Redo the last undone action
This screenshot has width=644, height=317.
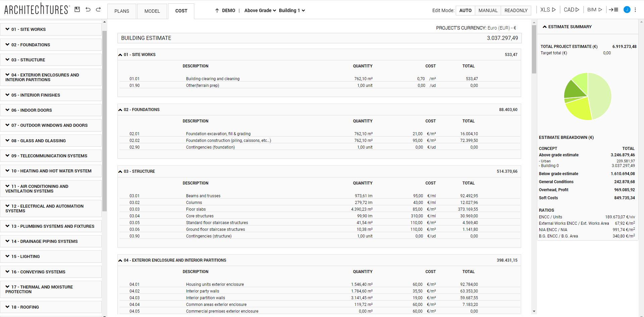(x=98, y=9)
